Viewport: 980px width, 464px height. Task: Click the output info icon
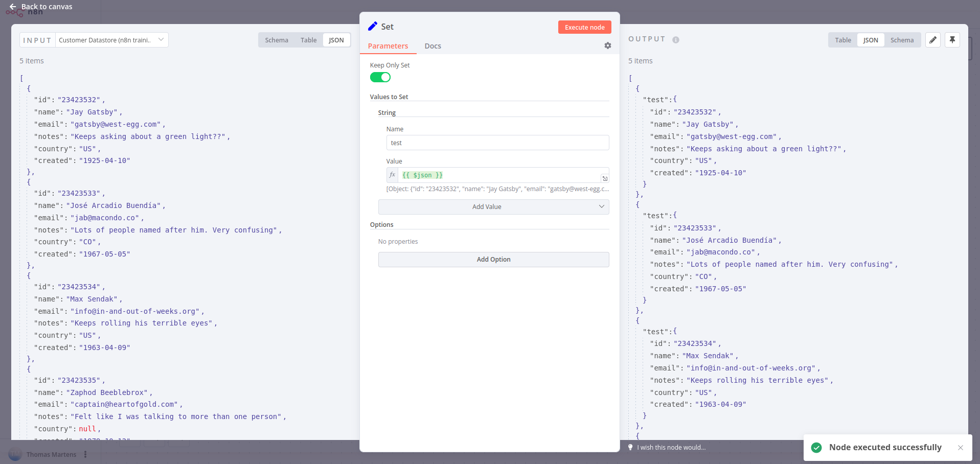(675, 40)
